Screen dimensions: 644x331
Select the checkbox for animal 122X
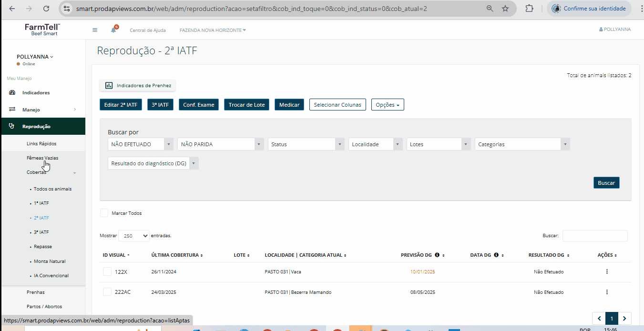pos(107,271)
